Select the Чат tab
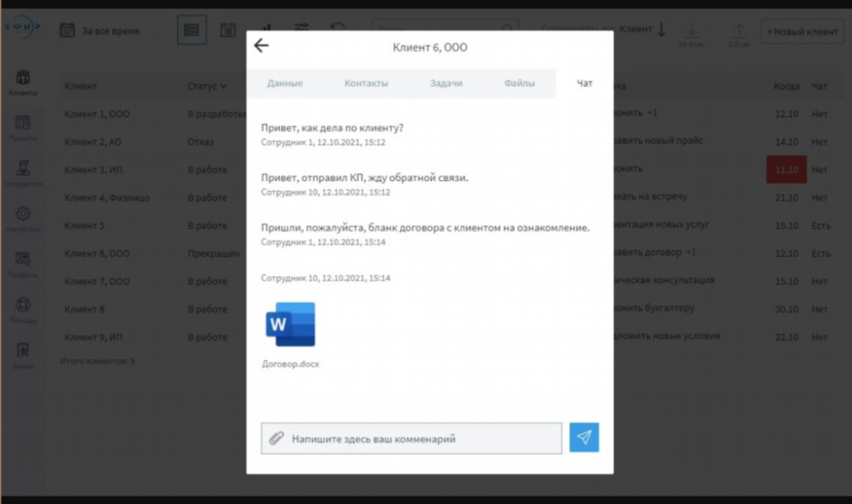This screenshot has width=852, height=504. coord(585,83)
